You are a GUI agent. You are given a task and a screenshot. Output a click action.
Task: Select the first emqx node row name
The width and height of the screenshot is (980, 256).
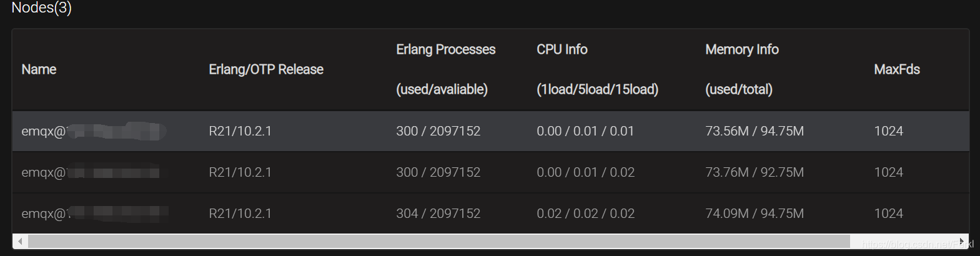[94, 131]
